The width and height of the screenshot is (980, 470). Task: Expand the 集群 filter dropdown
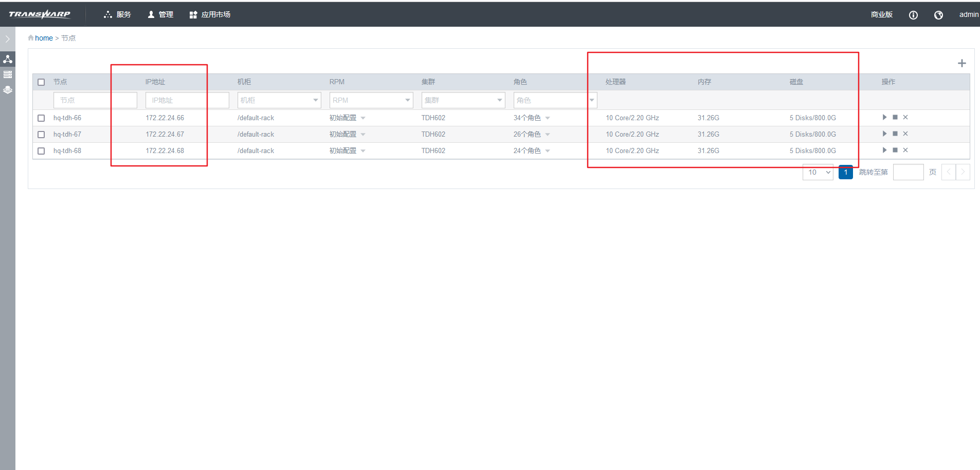(x=463, y=100)
